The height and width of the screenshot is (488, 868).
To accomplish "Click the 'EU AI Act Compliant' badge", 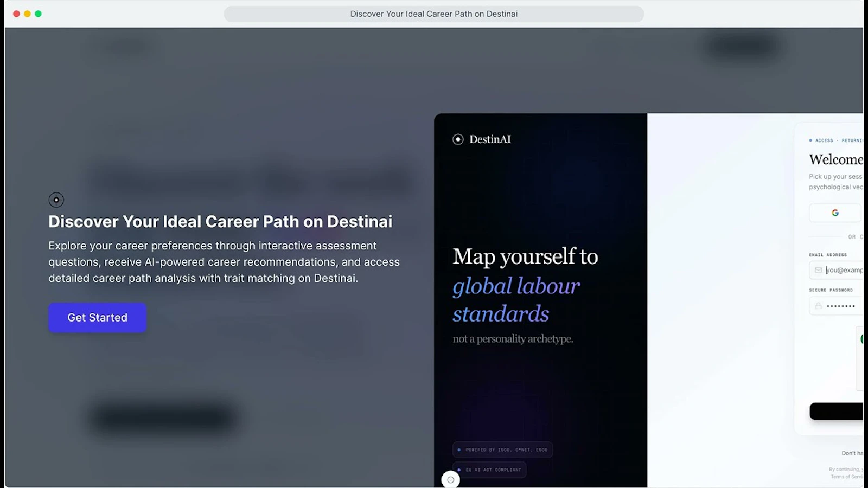I will [489, 470].
